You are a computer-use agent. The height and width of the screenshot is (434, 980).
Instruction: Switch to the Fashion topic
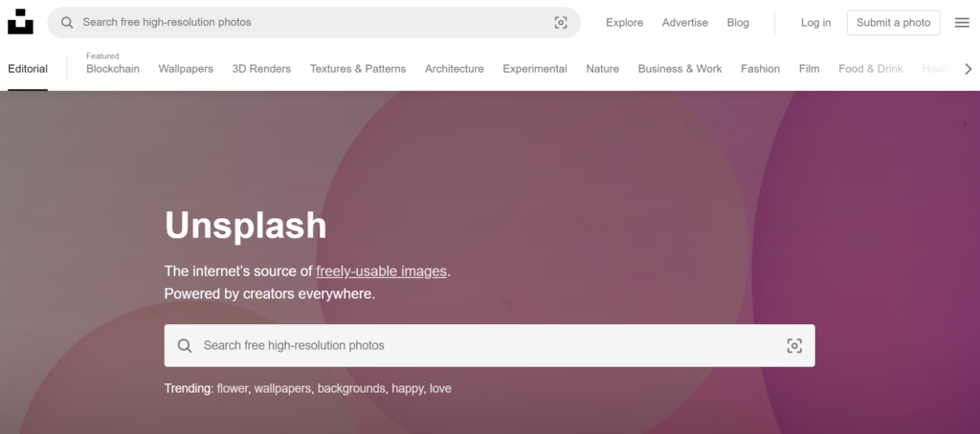[760, 69]
